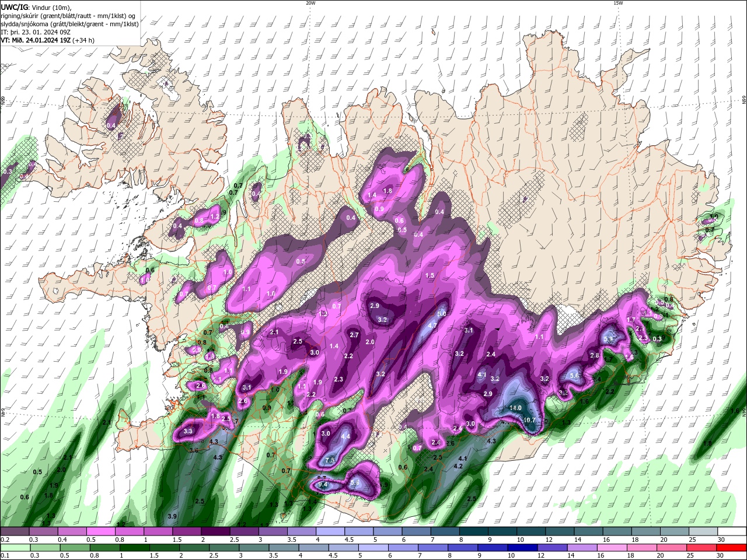Click the 0.2 label on the upper legend
Viewport: 747px width, 560px height.
pos(5,540)
